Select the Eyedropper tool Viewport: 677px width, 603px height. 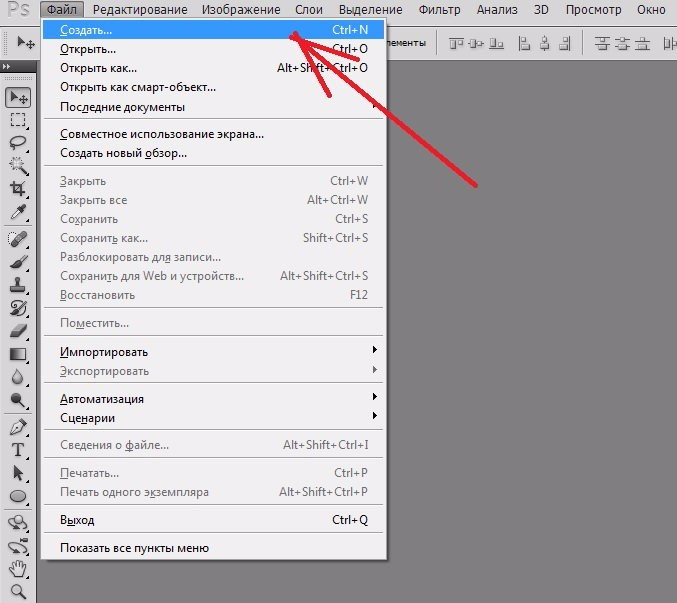(18, 212)
